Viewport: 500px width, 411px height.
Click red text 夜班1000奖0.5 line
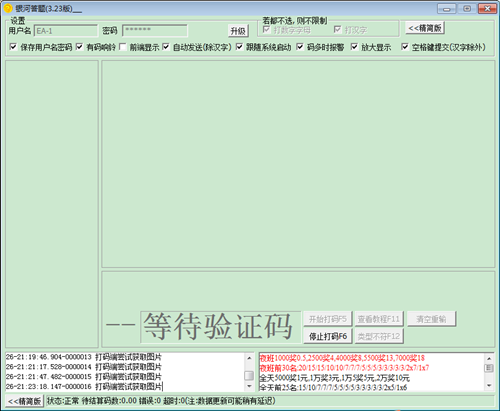pyautogui.click(x=342, y=358)
